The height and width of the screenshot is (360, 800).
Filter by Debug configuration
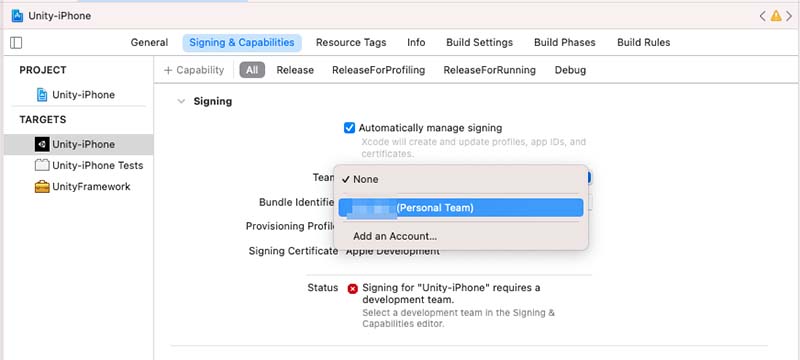570,70
